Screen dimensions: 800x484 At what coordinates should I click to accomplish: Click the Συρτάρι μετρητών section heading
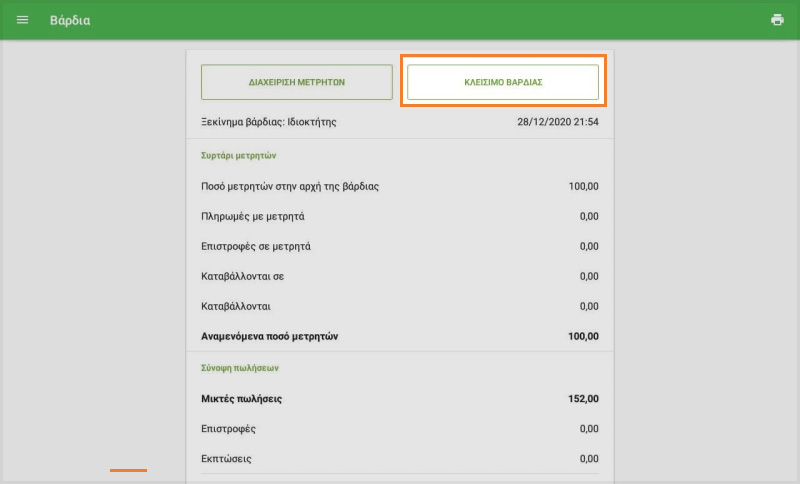click(239, 156)
